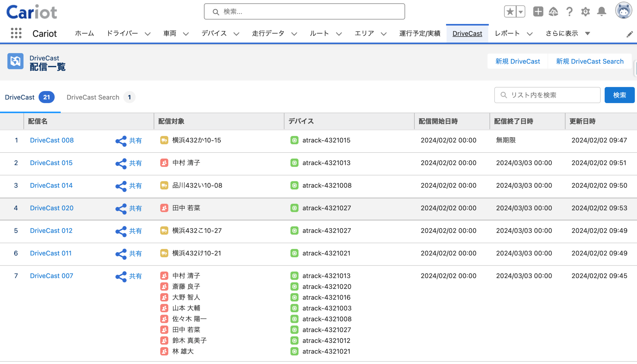Open the setup gear icon
Image resolution: width=637 pixels, height=364 pixels.
click(x=585, y=12)
